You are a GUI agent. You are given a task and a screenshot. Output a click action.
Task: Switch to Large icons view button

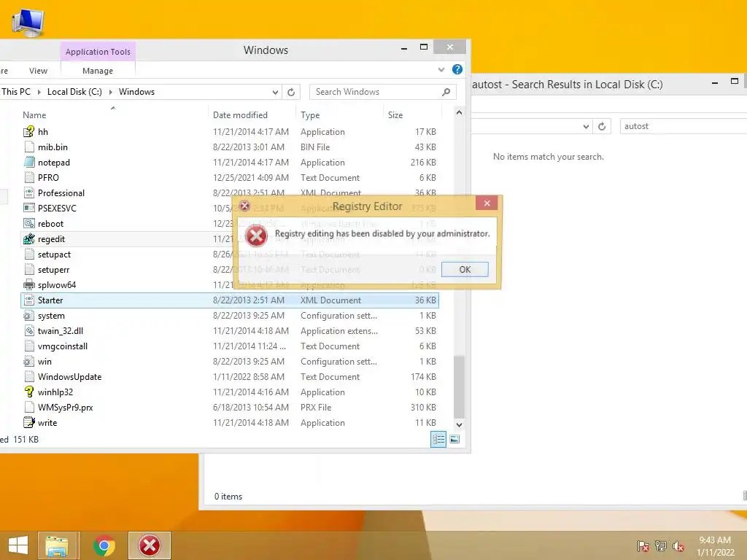coord(454,439)
